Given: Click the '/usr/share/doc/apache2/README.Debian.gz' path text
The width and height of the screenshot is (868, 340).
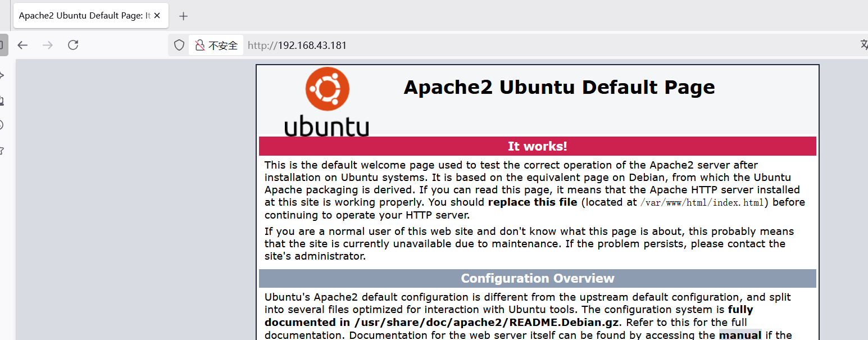Looking at the screenshot, I should click(487, 323).
